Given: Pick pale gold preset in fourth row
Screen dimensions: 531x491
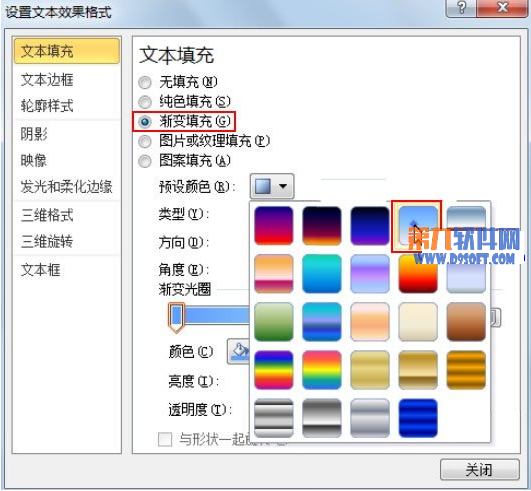Looking at the screenshot, I should point(370,370).
